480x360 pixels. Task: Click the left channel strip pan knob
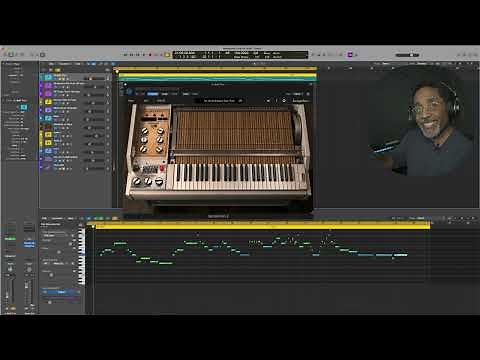pyautogui.click(x=10, y=269)
